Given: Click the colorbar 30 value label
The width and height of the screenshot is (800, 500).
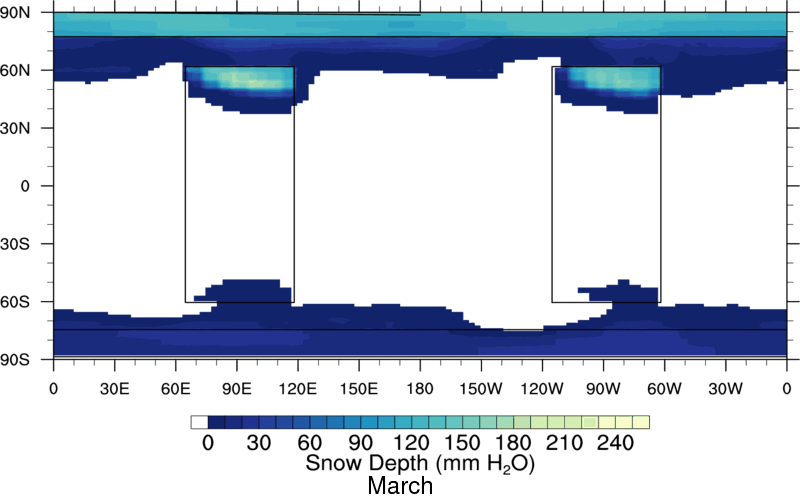Looking at the screenshot, I should 259,442.
